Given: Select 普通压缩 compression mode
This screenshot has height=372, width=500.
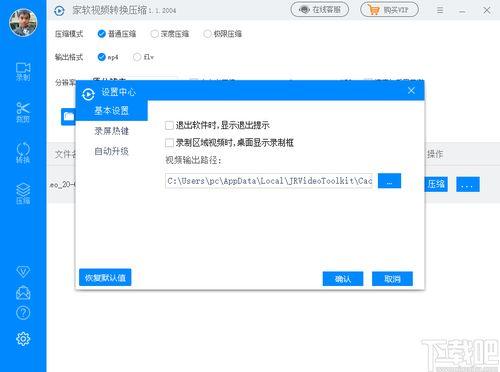Looking at the screenshot, I should (117, 34).
